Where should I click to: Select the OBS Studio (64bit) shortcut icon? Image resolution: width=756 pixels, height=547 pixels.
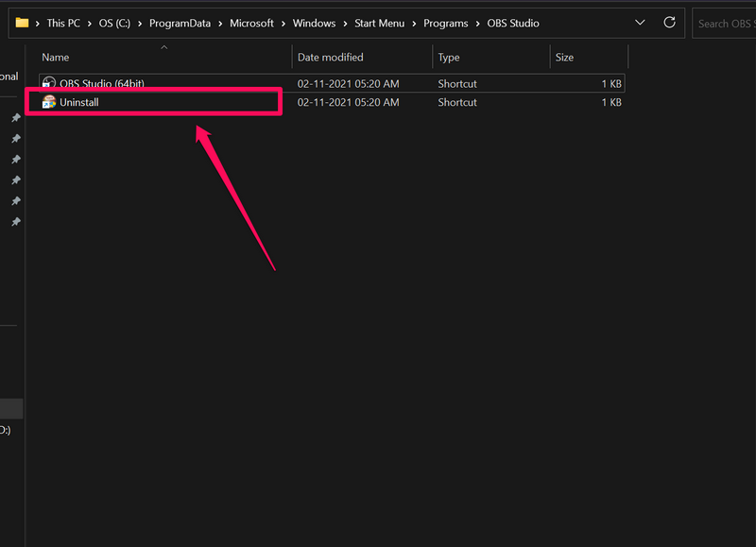pyautogui.click(x=49, y=84)
